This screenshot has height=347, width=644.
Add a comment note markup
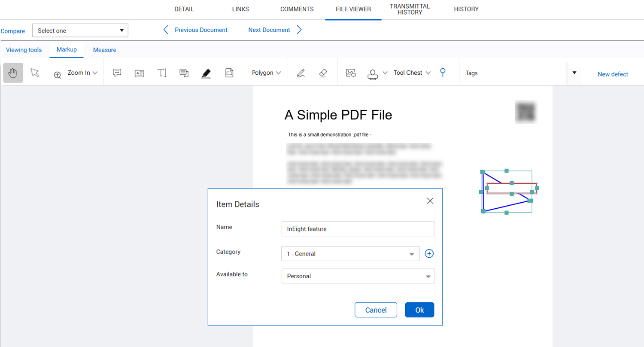point(117,73)
